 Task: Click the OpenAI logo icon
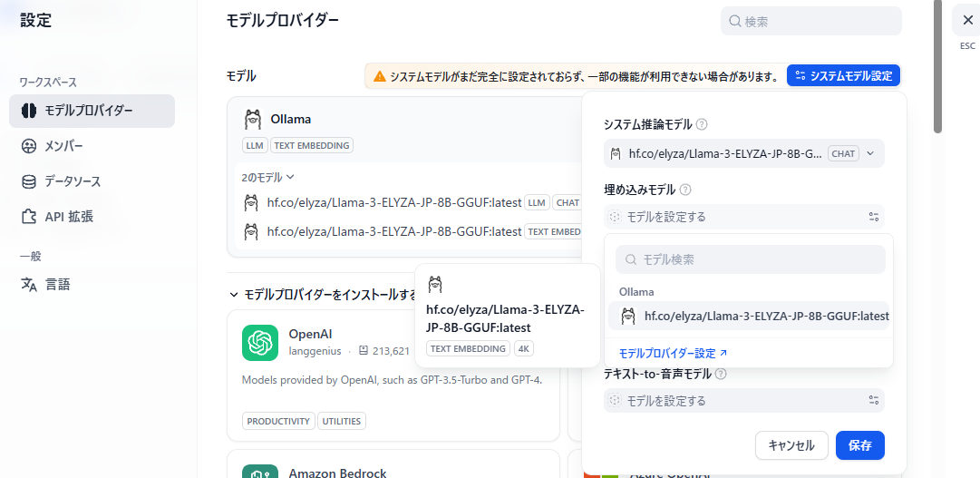pyautogui.click(x=260, y=343)
